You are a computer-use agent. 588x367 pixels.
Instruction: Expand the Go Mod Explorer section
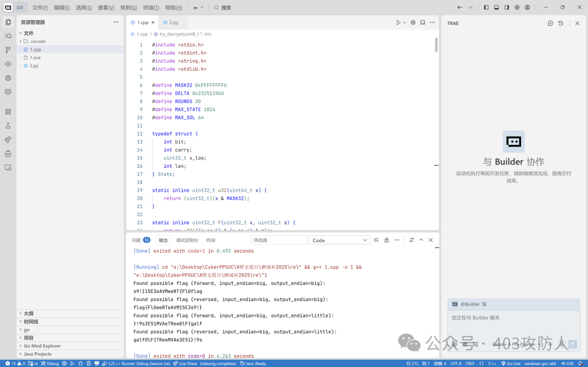(42, 346)
